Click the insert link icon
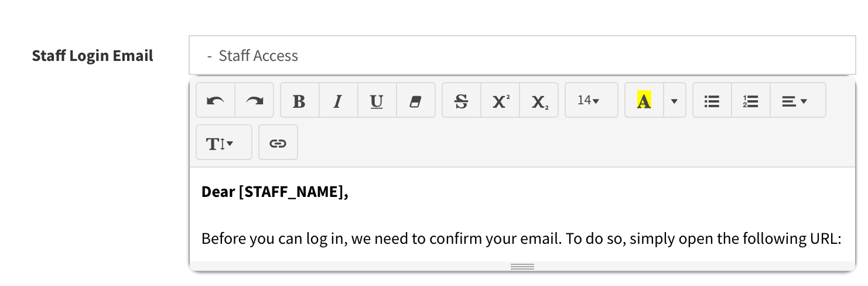This screenshot has height=286, width=868. (x=278, y=143)
